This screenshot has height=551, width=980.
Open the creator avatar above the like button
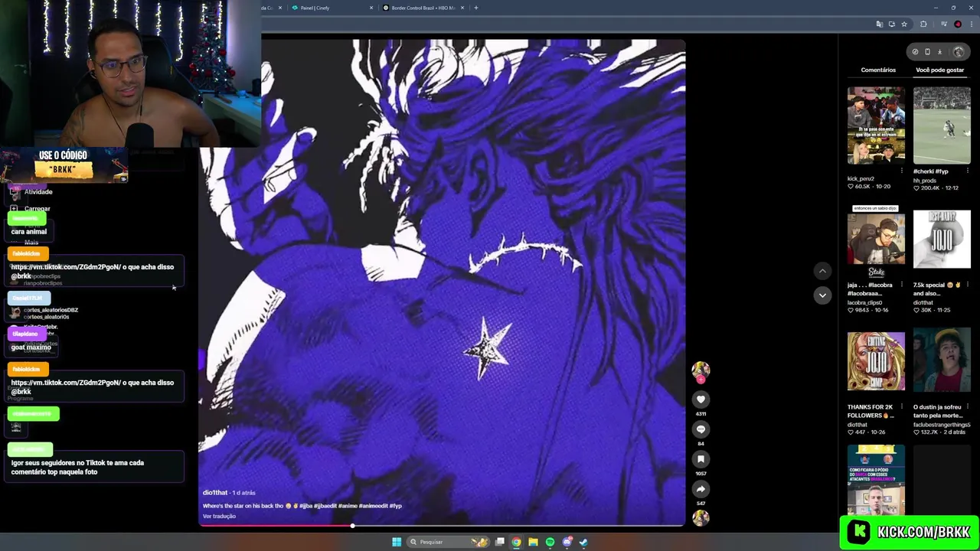[701, 371]
